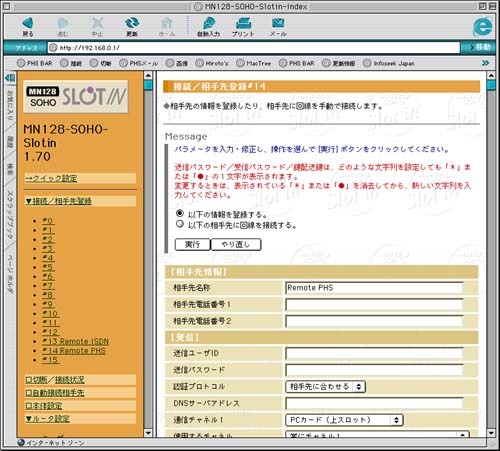Click the 移動 (Go) button

tap(479, 47)
